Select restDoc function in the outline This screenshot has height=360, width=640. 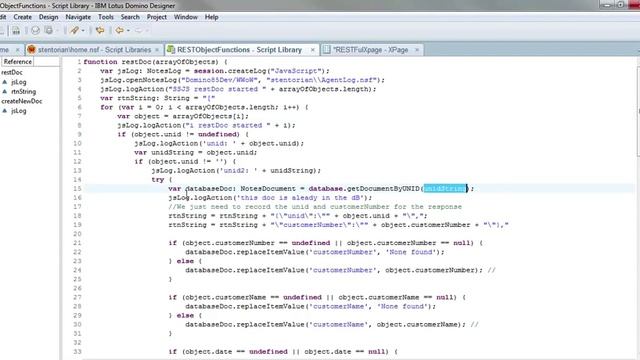coord(12,72)
